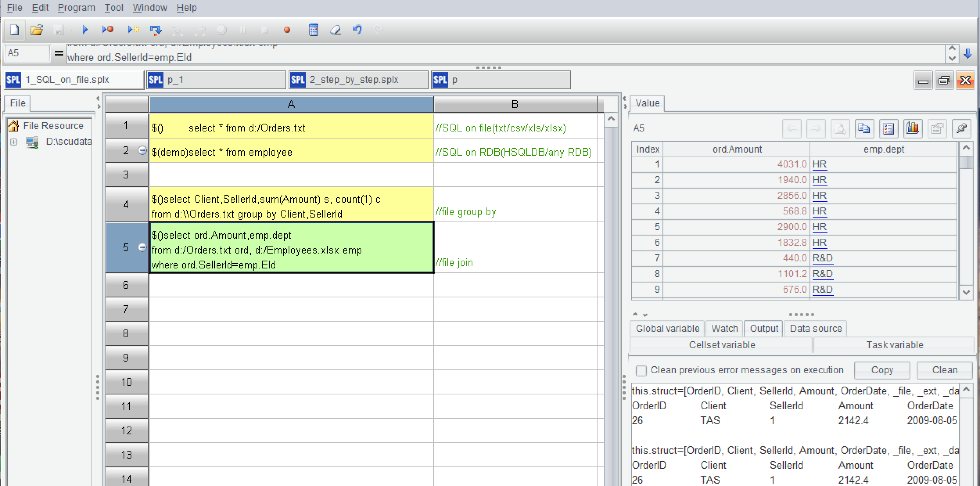Click the Copy button in Output panel

click(x=882, y=370)
